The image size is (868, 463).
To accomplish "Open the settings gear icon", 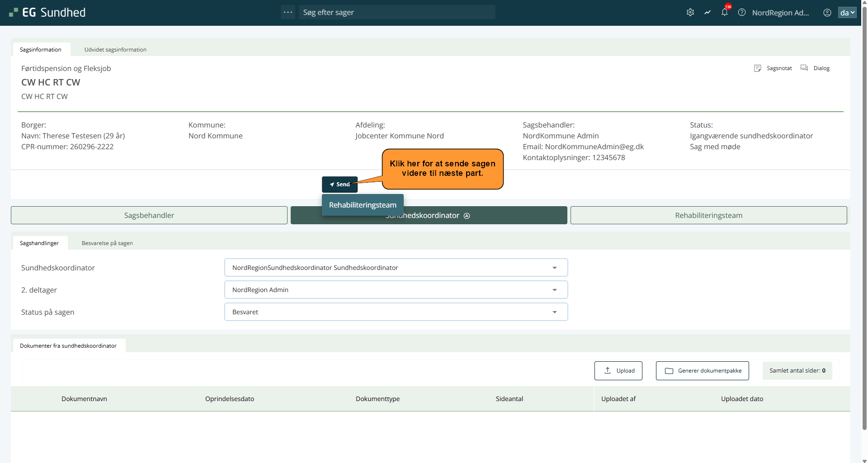I will pyautogui.click(x=690, y=13).
